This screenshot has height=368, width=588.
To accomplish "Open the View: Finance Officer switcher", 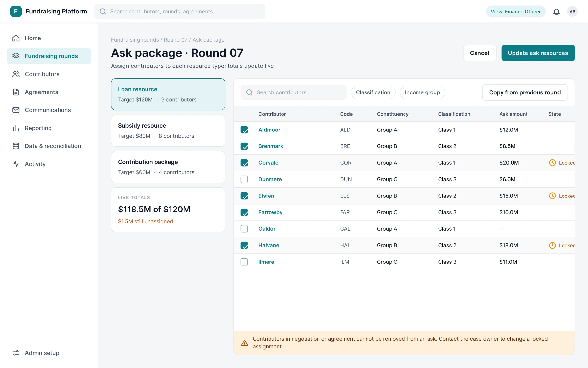I will [x=515, y=12].
